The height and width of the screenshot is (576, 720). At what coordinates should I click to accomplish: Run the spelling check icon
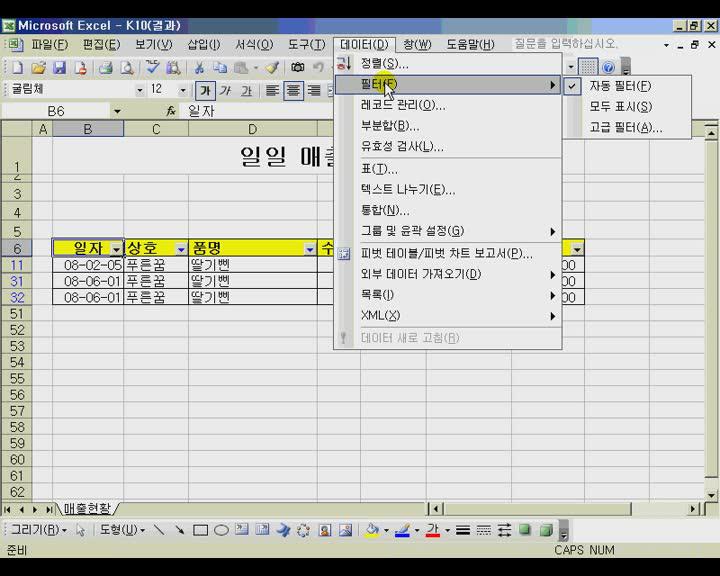pyautogui.click(x=152, y=68)
